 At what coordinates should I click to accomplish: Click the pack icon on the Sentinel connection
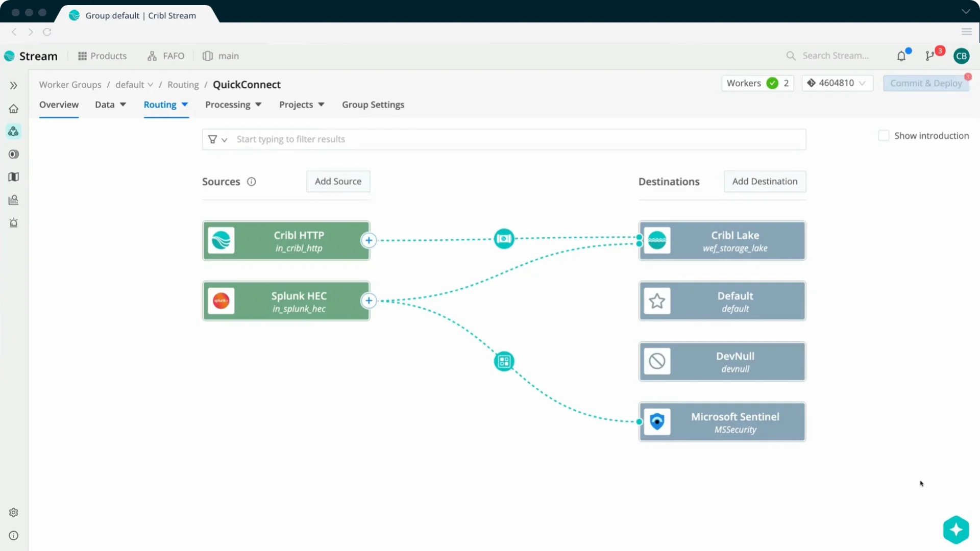click(504, 361)
